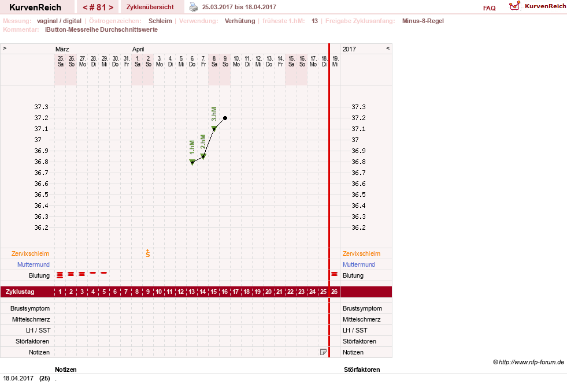Click the left 37.3 temperature axis label

pyautogui.click(x=41, y=107)
